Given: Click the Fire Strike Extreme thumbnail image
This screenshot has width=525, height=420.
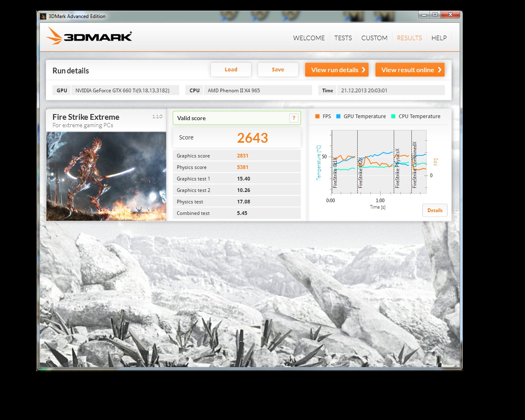Looking at the screenshot, I should pos(106,176).
